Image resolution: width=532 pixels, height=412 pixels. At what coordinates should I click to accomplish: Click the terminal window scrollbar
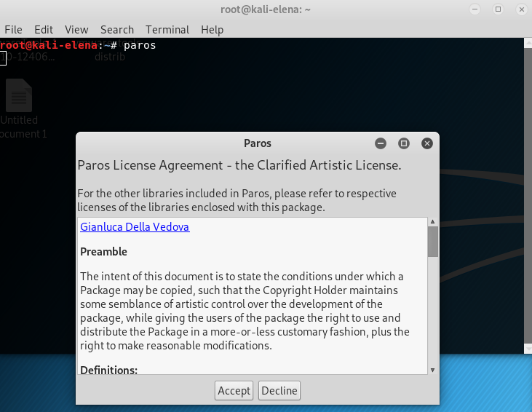click(x=528, y=196)
